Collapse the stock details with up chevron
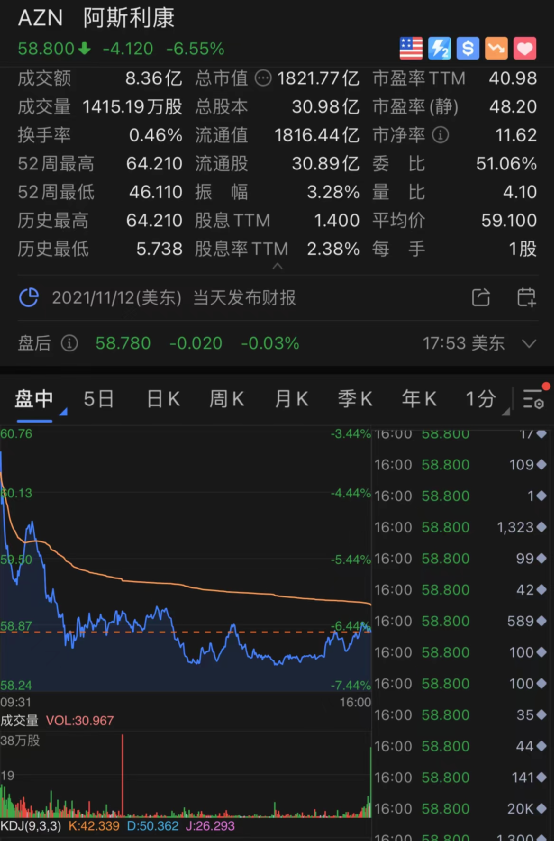554x841 pixels. (277, 266)
